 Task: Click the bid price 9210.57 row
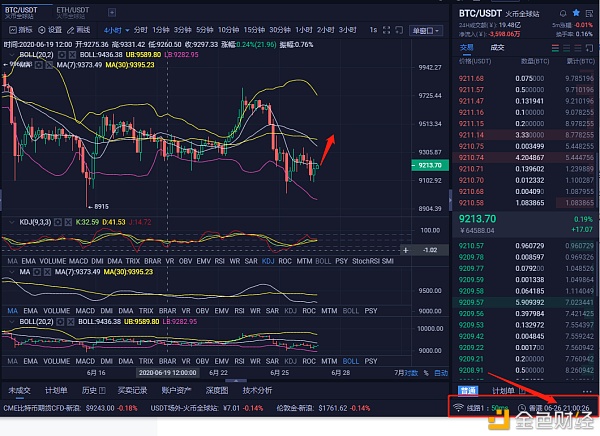coord(524,246)
